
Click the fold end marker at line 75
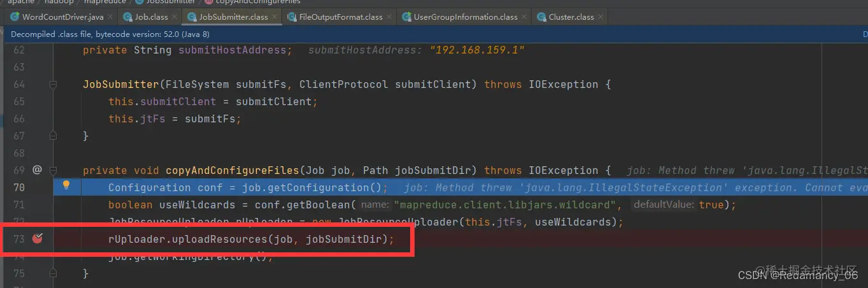point(53,273)
